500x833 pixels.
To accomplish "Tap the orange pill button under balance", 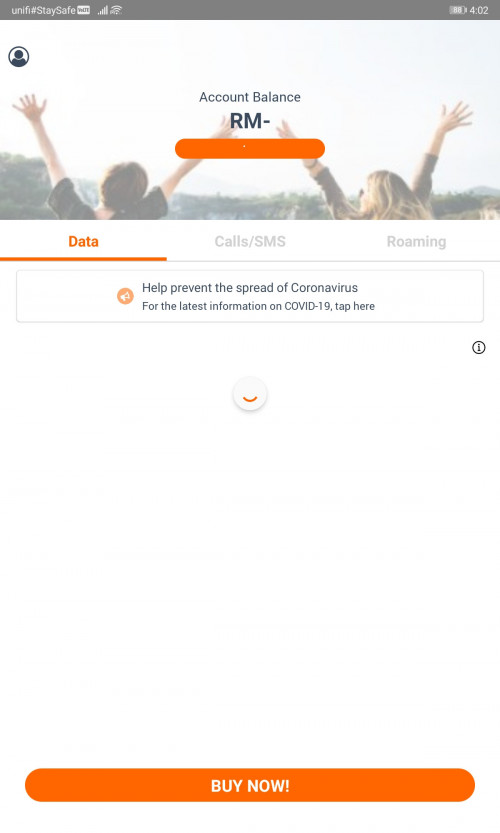I will point(250,148).
